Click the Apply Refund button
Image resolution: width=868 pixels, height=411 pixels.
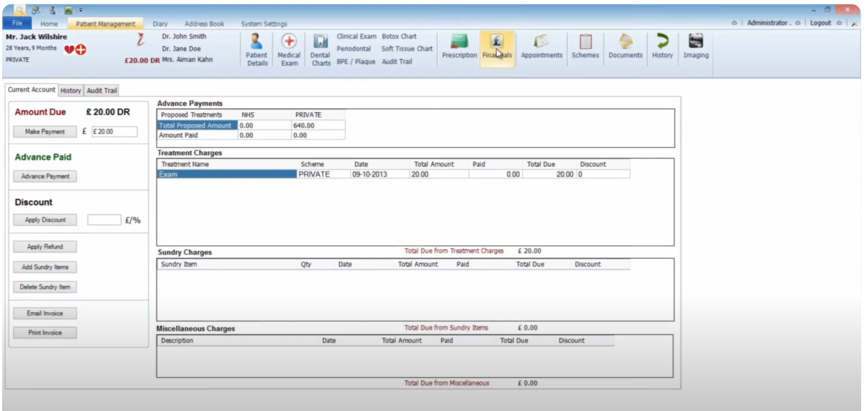45,247
